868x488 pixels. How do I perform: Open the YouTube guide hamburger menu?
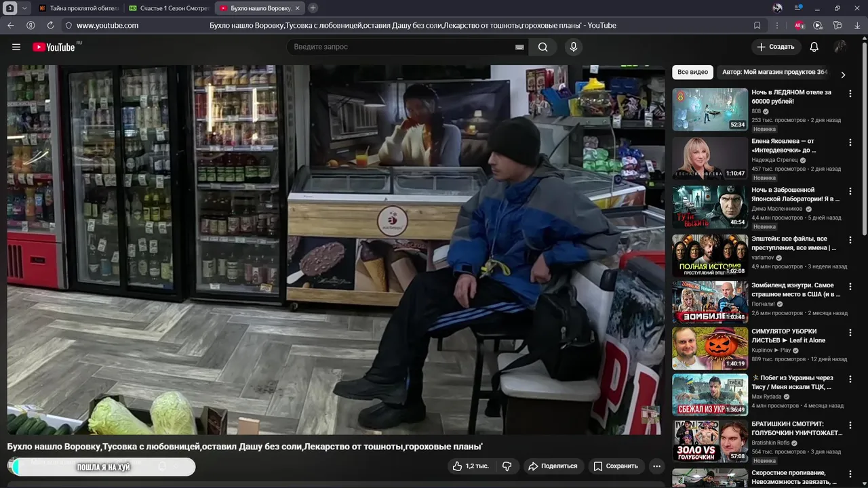pyautogui.click(x=16, y=47)
